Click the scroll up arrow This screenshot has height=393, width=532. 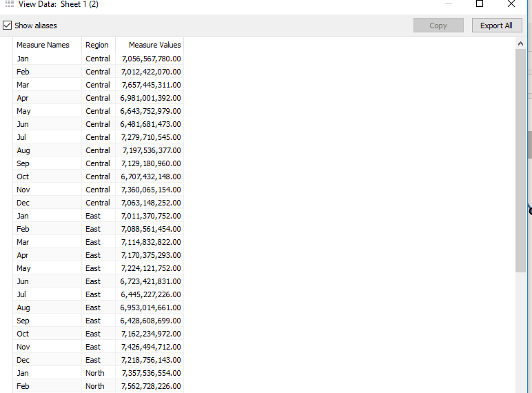tap(520, 43)
